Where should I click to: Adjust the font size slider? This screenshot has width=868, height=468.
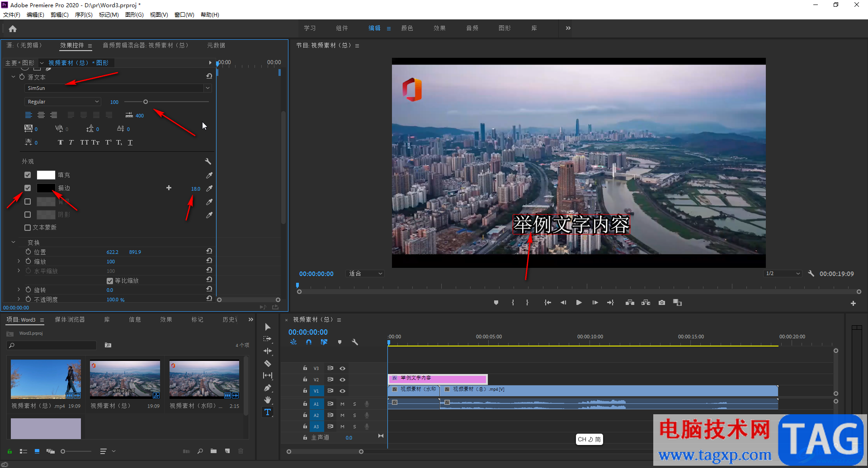pos(146,102)
